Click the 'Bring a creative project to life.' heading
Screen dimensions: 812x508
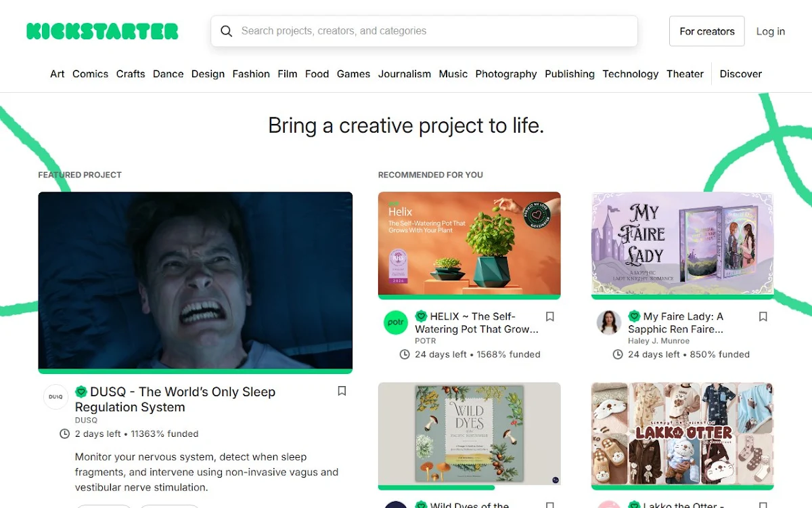click(x=406, y=125)
